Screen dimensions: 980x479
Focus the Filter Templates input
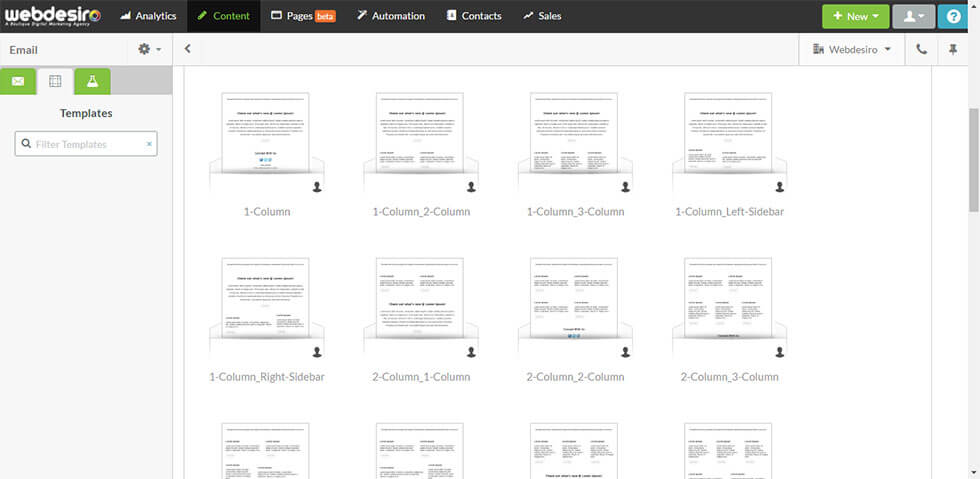tap(86, 144)
